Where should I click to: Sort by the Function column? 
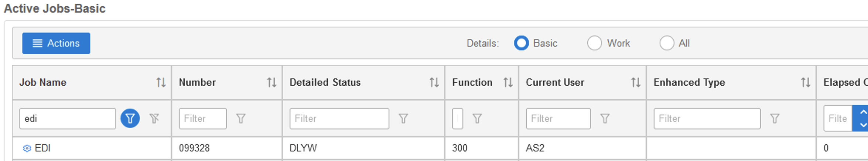coord(508,82)
